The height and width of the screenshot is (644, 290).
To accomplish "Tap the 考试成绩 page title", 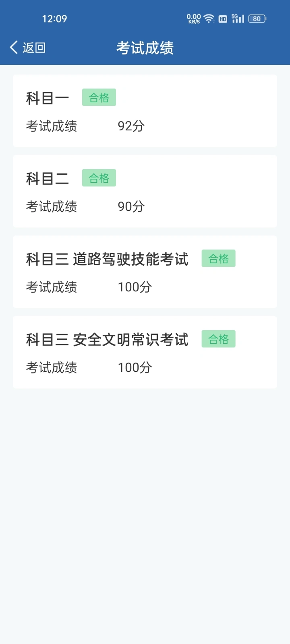I will point(145,48).
